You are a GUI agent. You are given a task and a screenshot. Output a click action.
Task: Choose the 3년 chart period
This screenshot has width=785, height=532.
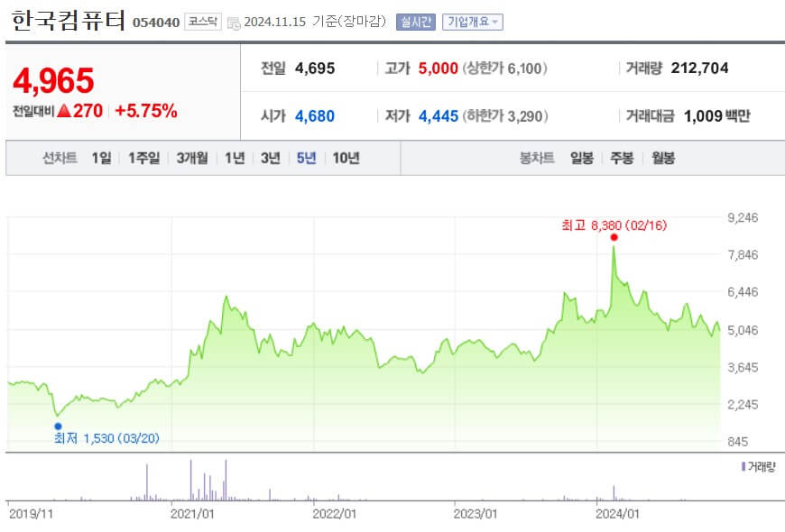(x=271, y=158)
